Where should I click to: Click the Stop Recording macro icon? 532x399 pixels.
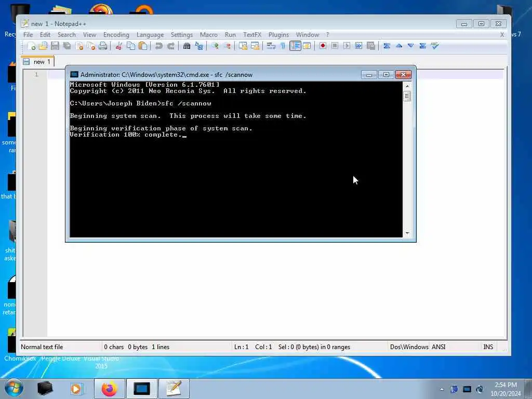[335, 46]
